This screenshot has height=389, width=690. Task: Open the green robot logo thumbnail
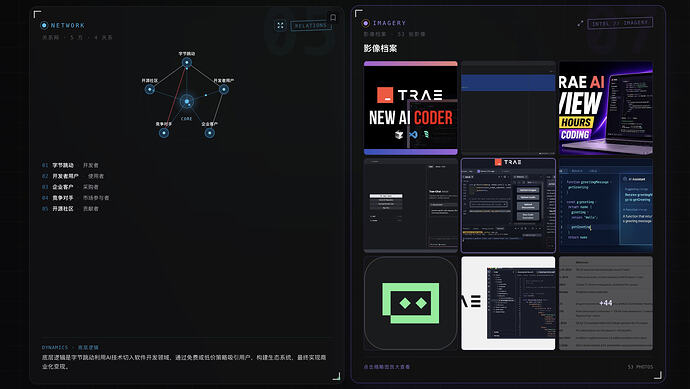411,303
